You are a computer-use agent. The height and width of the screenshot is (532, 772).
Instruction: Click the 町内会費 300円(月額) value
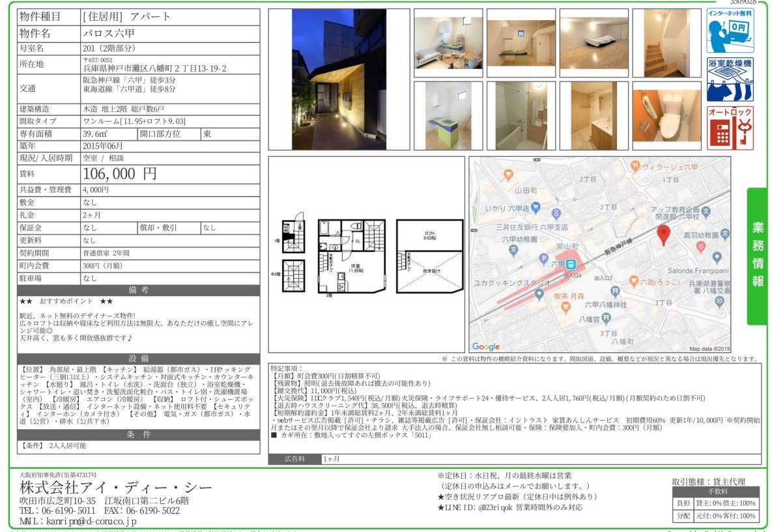click(x=102, y=266)
